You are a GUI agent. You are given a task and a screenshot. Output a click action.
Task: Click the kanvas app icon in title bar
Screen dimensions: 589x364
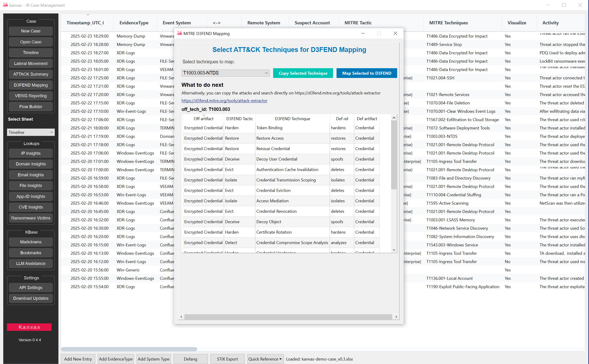pyautogui.click(x=5, y=5)
